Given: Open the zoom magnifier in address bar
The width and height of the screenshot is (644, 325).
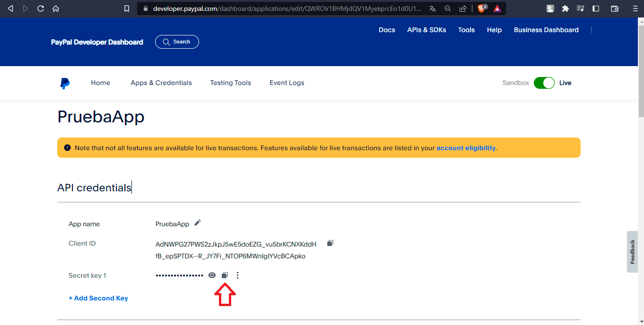Looking at the screenshot, I should click(x=448, y=9).
